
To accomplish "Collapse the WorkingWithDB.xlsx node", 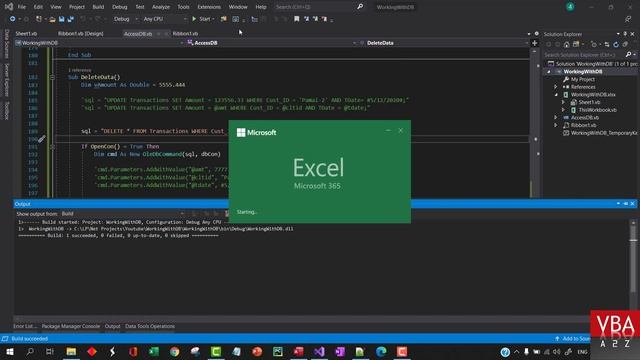I will (x=556, y=95).
